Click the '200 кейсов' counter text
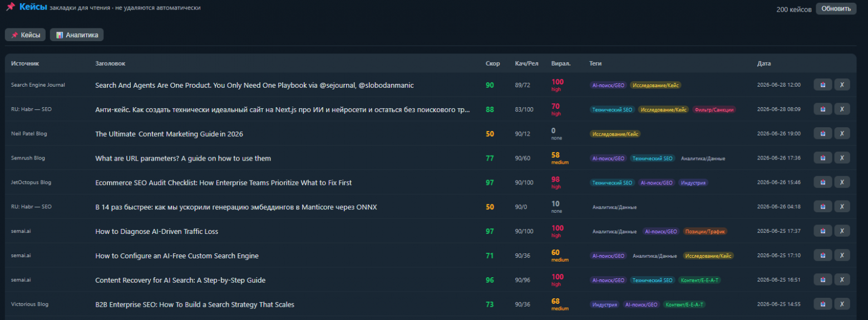Image resolution: width=868 pixels, height=320 pixels. tap(794, 9)
